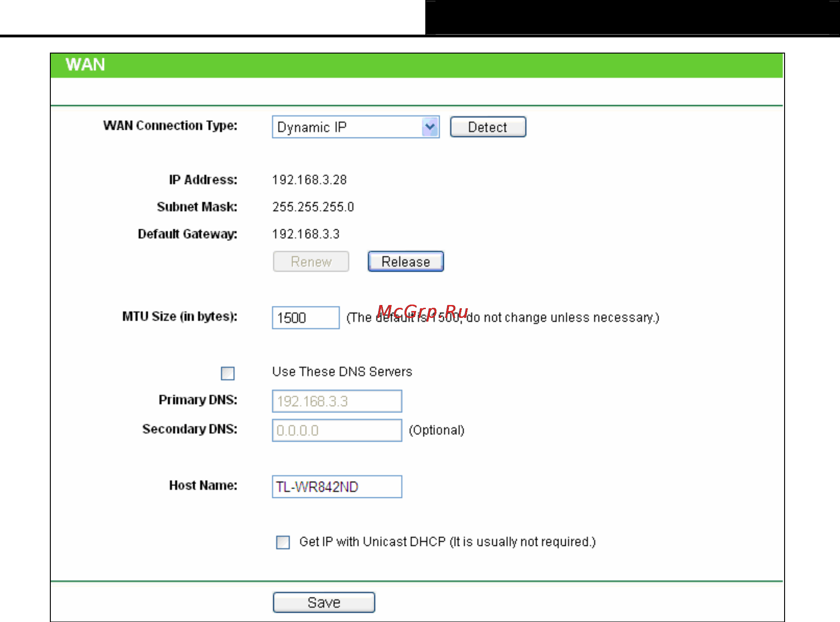The height and width of the screenshot is (622, 840).
Task: Click the WAN header title
Action: [85, 65]
